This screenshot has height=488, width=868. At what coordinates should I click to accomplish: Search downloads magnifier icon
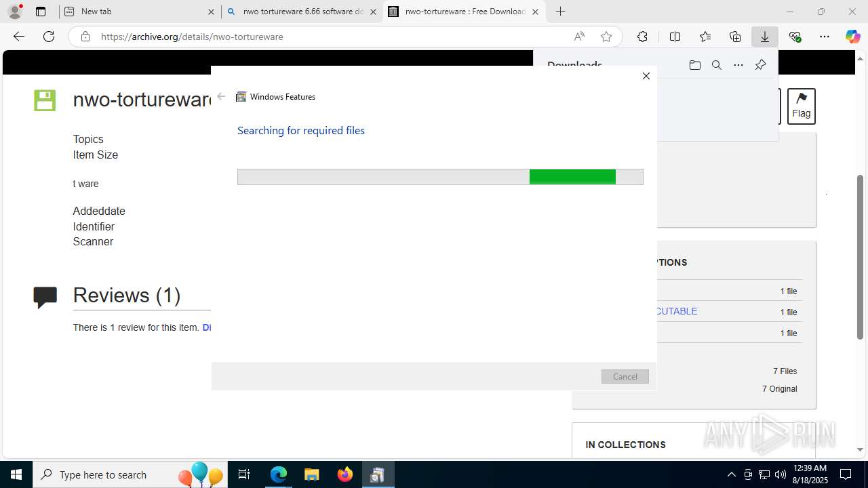716,65
